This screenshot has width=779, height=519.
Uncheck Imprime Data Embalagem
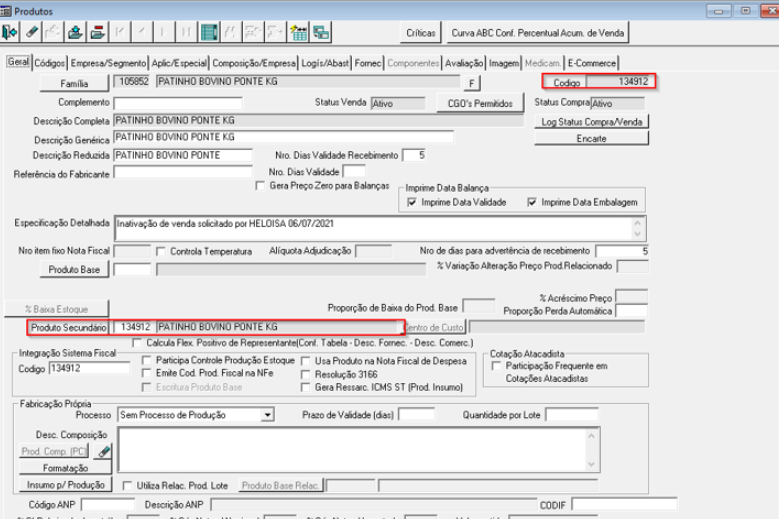pos(532,202)
